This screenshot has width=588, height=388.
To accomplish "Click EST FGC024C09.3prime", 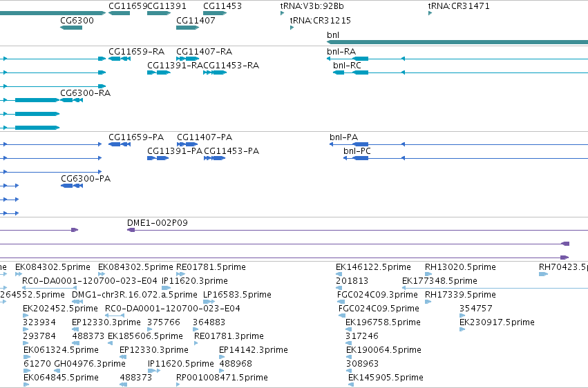I will (377, 295).
